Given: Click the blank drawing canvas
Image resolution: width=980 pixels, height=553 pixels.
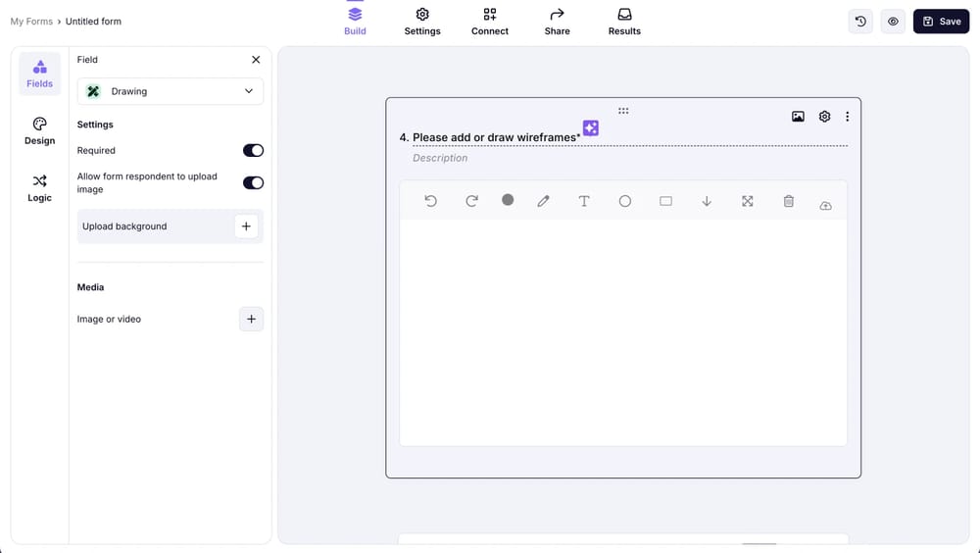Looking at the screenshot, I should (623, 332).
